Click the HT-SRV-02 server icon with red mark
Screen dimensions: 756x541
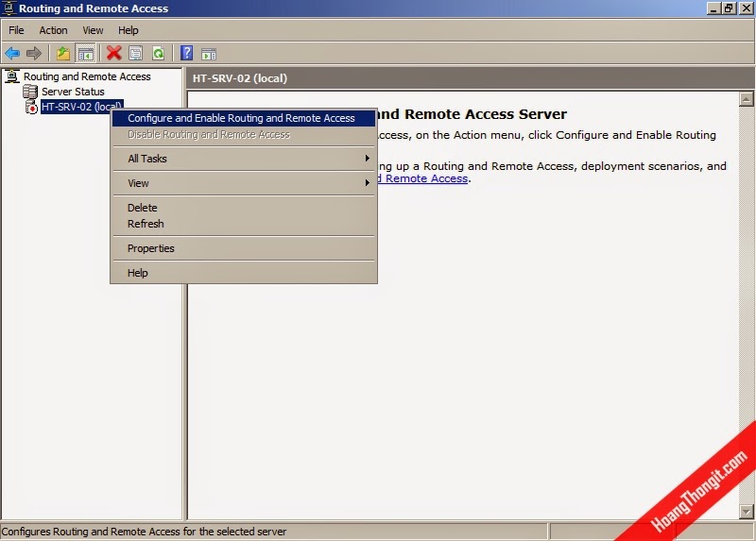click(x=31, y=107)
